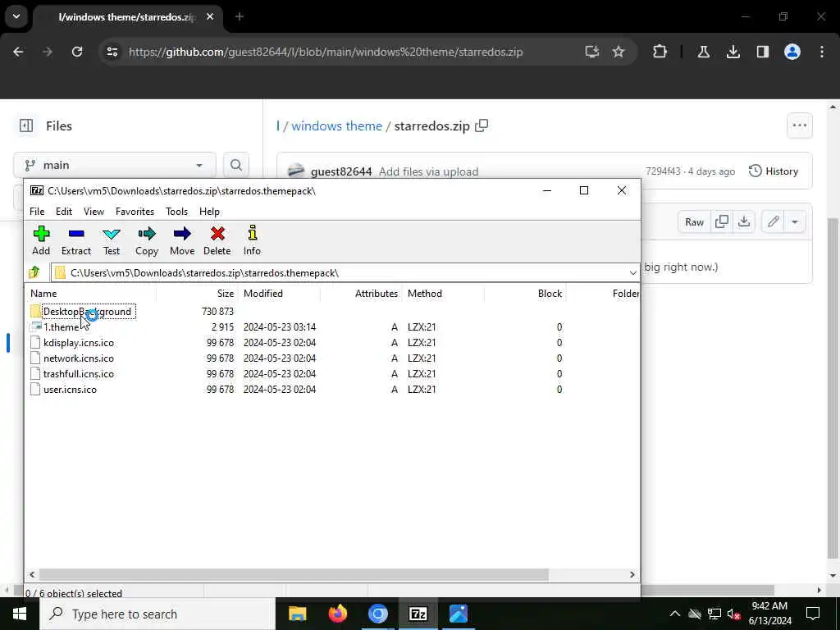Screen dimensions: 840x630
Task: Select user.icns.ico file
Action: point(70,389)
